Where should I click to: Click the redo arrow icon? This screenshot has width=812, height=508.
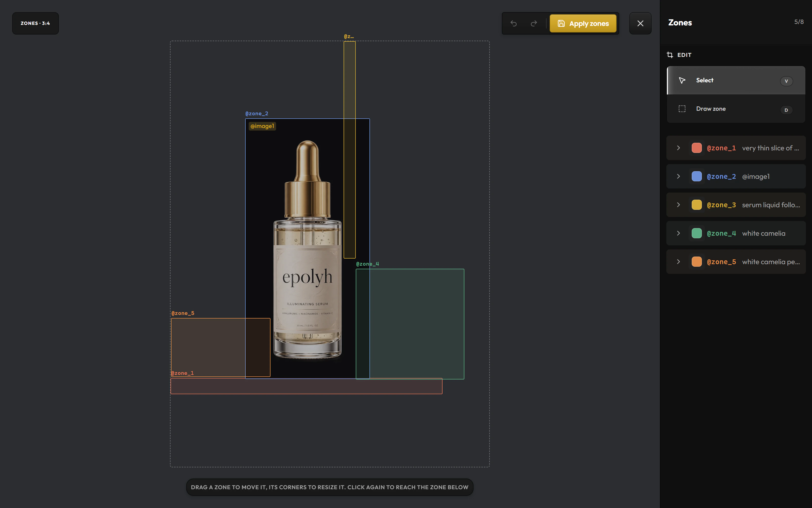pyautogui.click(x=533, y=24)
